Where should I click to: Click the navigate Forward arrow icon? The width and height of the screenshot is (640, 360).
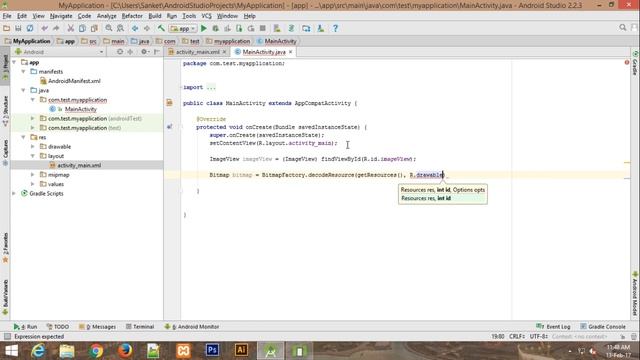click(x=147, y=28)
